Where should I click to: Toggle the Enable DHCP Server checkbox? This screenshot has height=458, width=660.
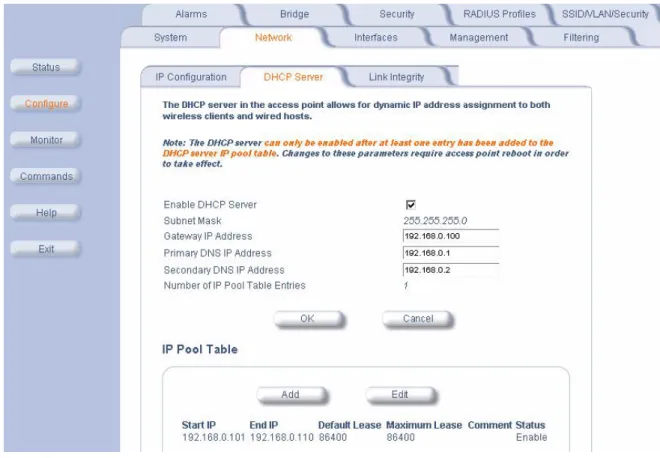click(410, 205)
